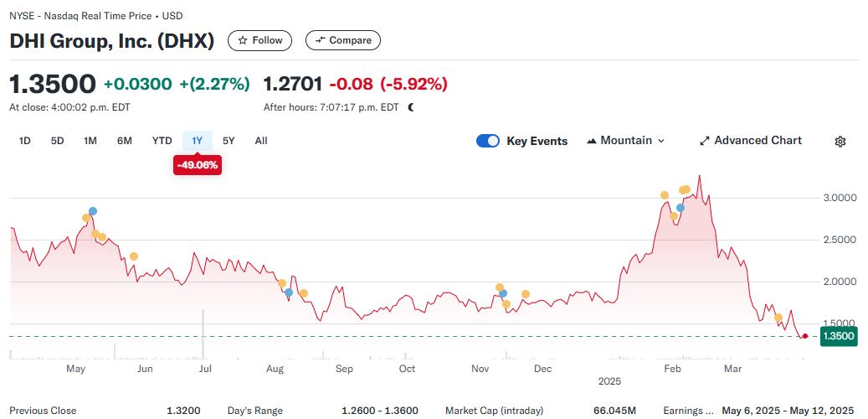Open the Mountain chart type dropdown
Viewport: 868px width, 419px height.
click(x=625, y=141)
